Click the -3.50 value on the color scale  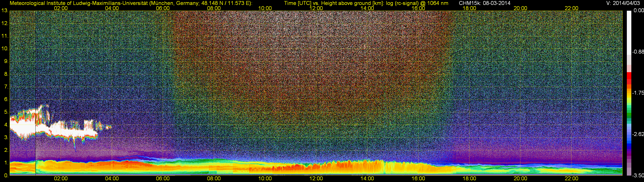pyautogui.click(x=638, y=176)
